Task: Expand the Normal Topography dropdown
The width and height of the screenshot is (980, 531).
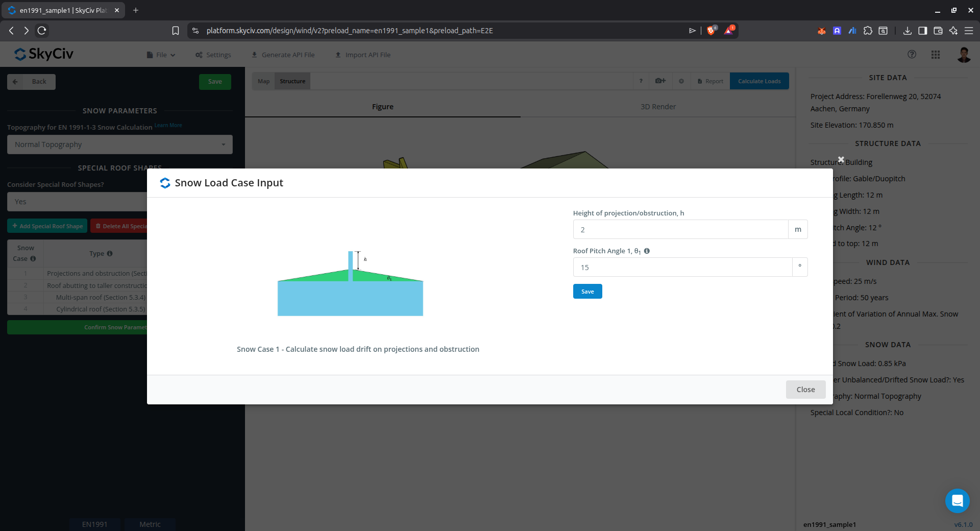Action: click(x=120, y=144)
